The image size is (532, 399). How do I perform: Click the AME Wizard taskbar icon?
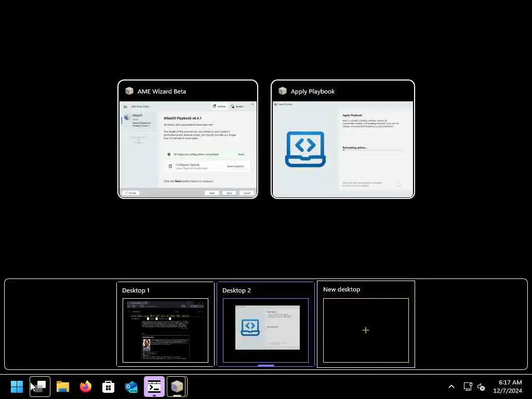(177, 387)
